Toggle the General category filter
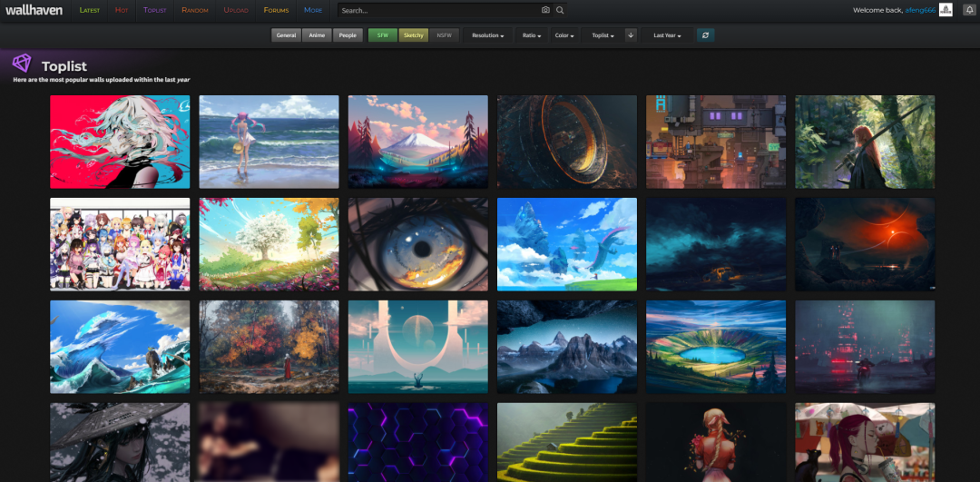 pos(286,35)
